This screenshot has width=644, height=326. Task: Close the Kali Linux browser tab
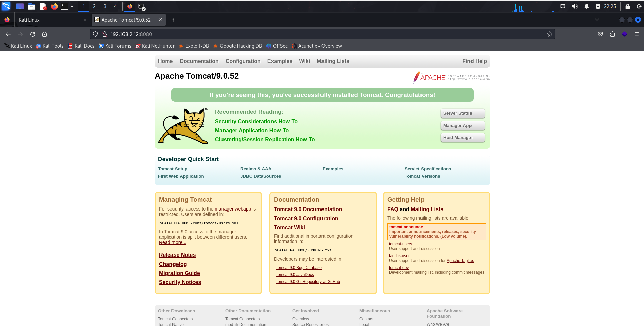(85, 20)
